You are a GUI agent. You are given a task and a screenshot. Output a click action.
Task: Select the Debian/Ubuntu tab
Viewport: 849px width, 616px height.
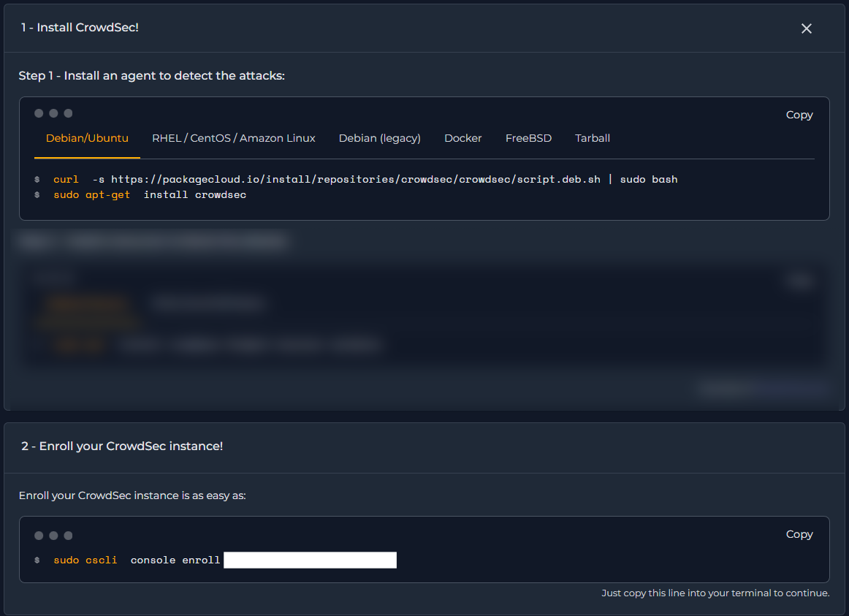click(x=87, y=138)
